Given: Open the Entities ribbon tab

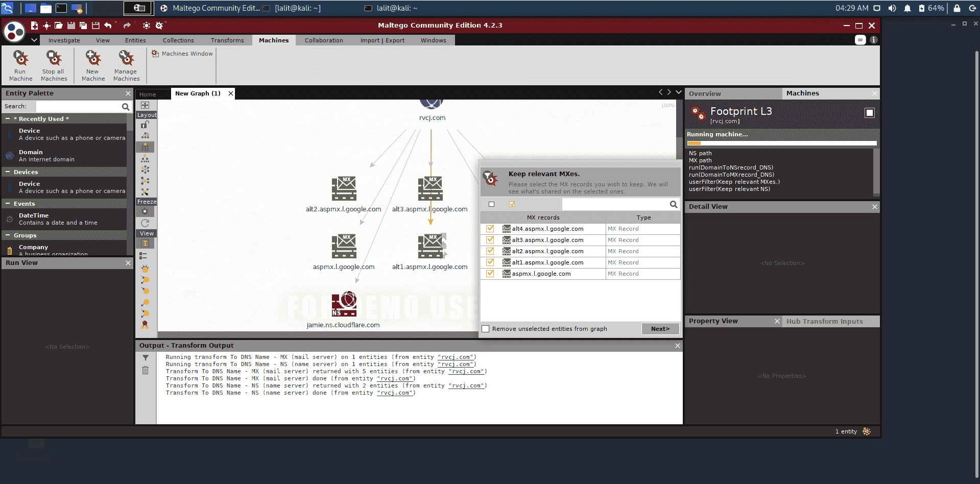Looking at the screenshot, I should coord(135,40).
